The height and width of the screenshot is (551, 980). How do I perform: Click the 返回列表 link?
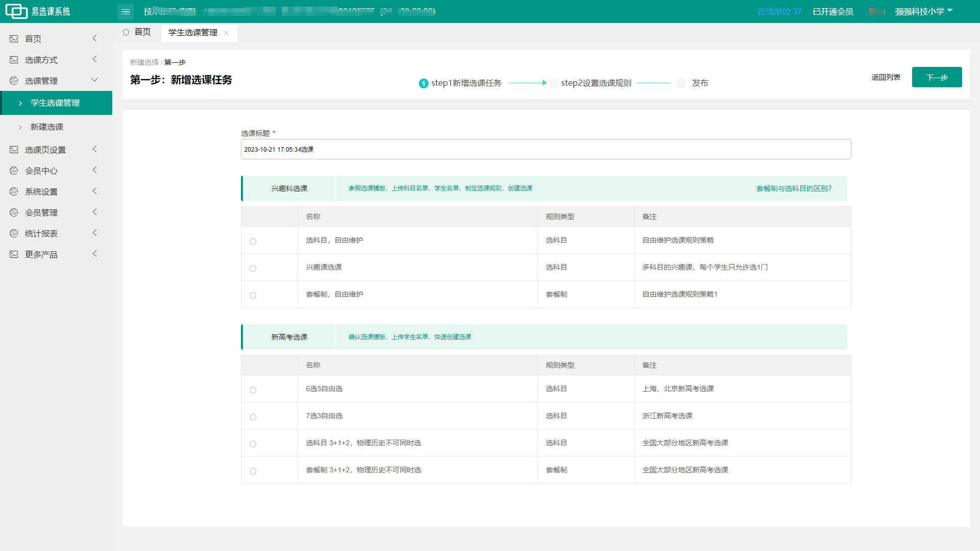(886, 77)
